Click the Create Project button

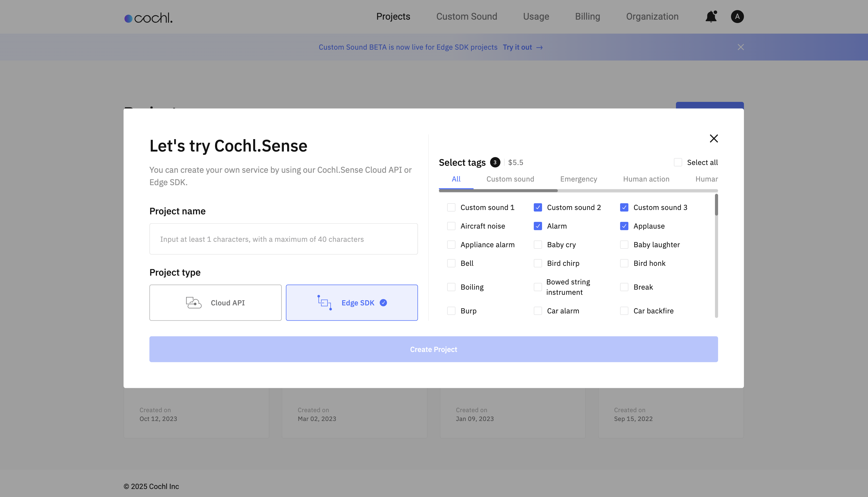433,349
